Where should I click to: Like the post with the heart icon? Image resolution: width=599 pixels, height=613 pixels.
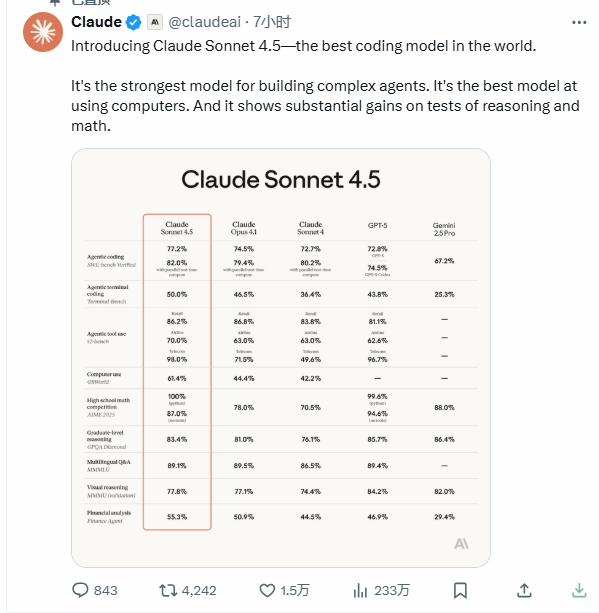[x=267, y=590]
